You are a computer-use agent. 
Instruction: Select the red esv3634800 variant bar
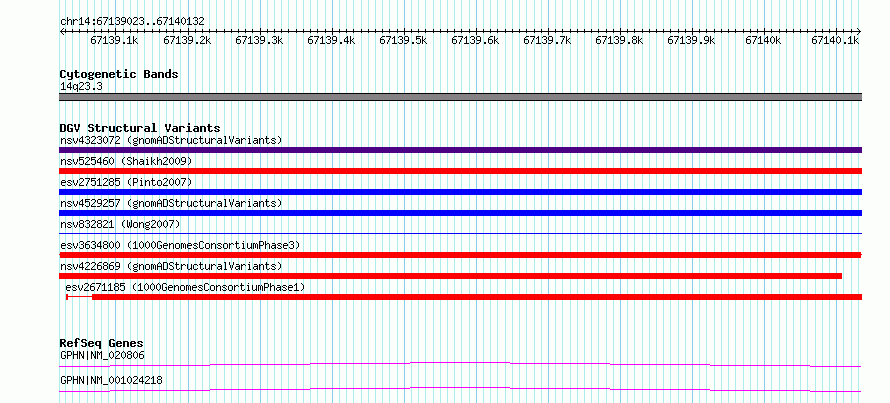tap(460, 255)
